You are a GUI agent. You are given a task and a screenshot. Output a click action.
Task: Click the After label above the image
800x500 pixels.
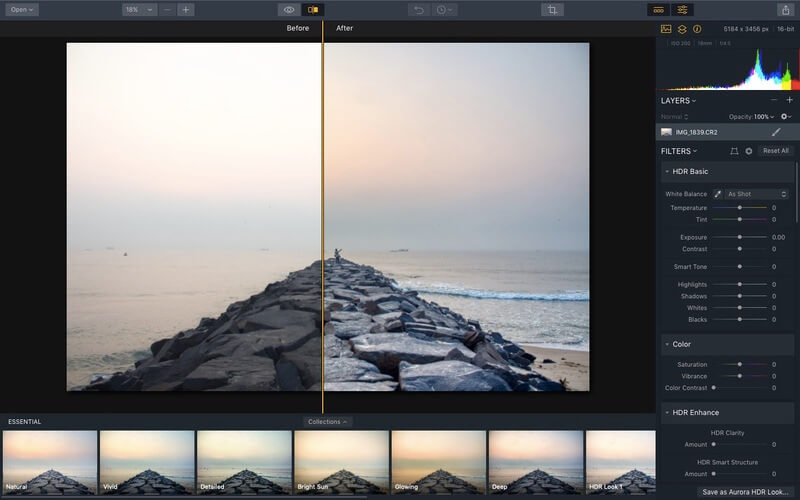344,28
